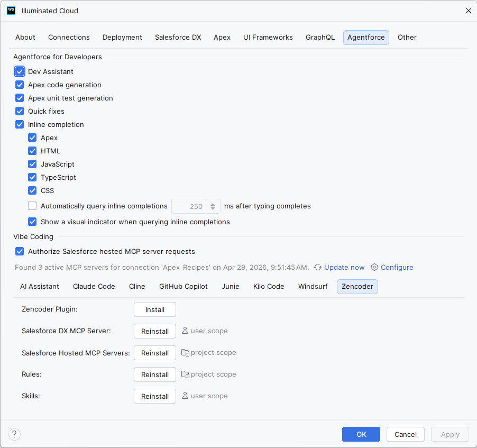Click the 250 ms delay input field
This screenshot has height=448, width=477.
point(189,206)
